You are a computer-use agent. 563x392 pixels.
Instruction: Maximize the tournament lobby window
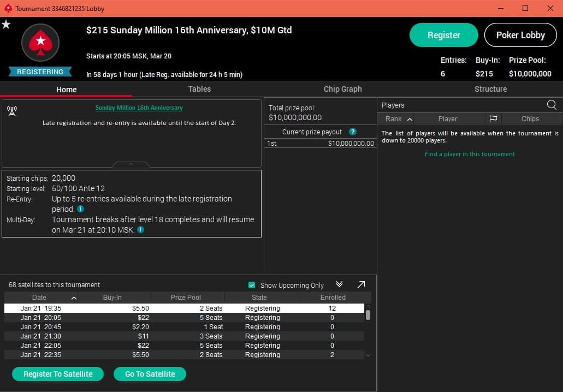525,8
